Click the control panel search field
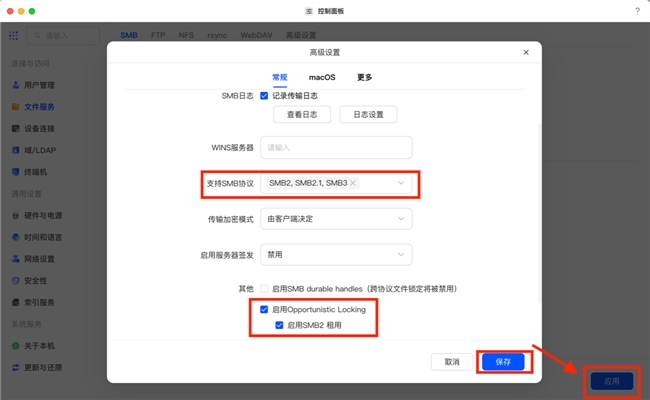The height and width of the screenshot is (400, 650). pyautogui.click(x=63, y=36)
